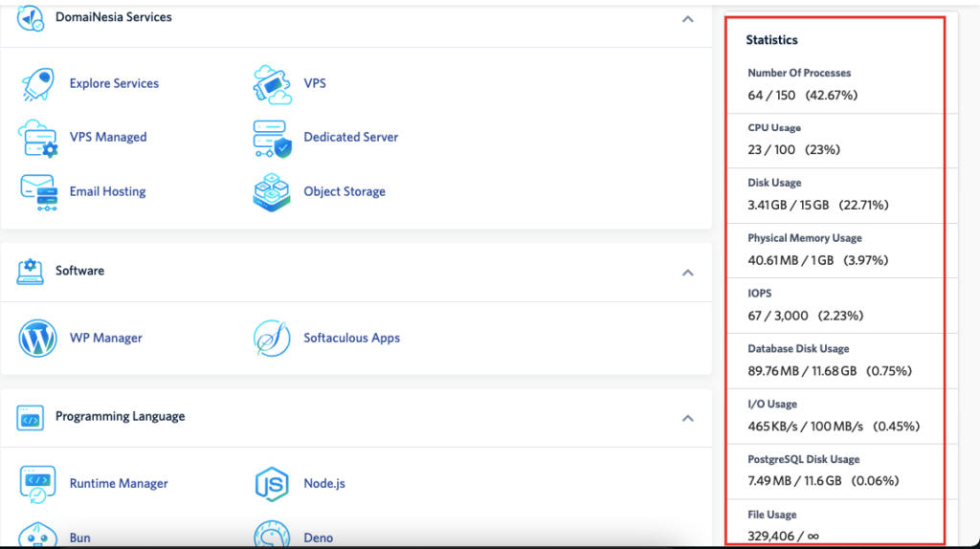Collapse the DomaiNesia Services section
The image size is (980, 549).
[687, 19]
